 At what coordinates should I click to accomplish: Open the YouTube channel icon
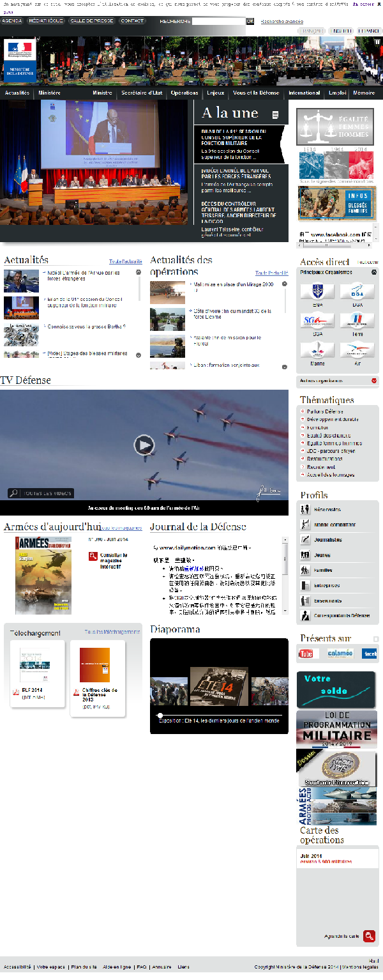(x=308, y=654)
